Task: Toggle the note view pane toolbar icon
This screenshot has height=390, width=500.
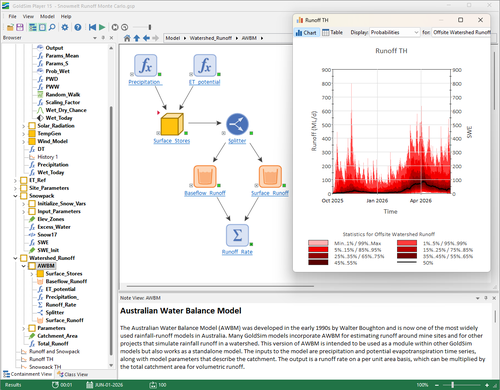Action: 42,27
